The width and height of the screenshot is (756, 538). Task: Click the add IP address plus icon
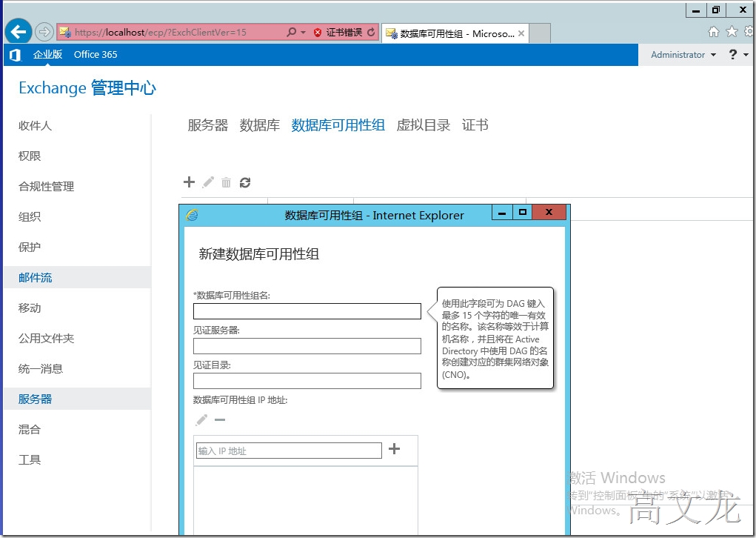click(x=395, y=449)
